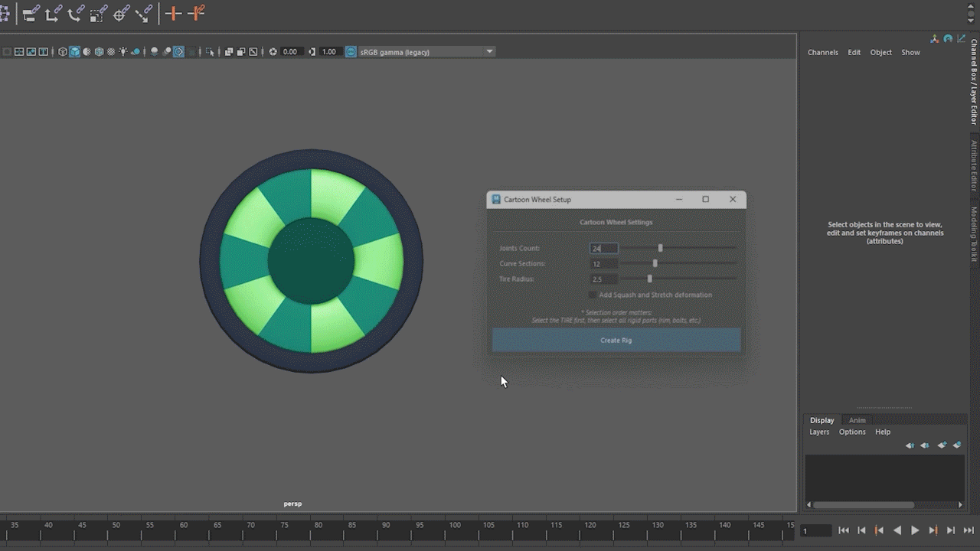Screen dimensions: 980x551
Task: Switch to the Anim layer tab
Action: point(857,420)
